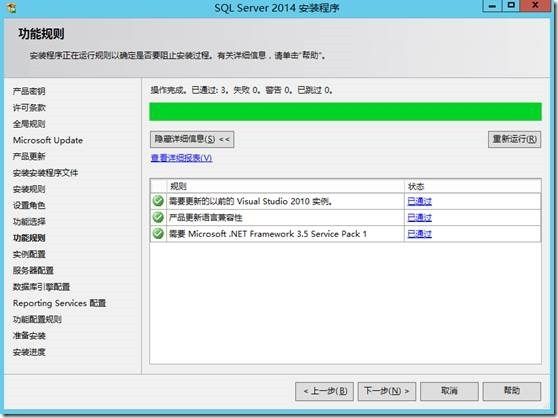The image size is (558, 418).
Task: Select 功能配置规则 step in sidebar
Action: (x=37, y=319)
